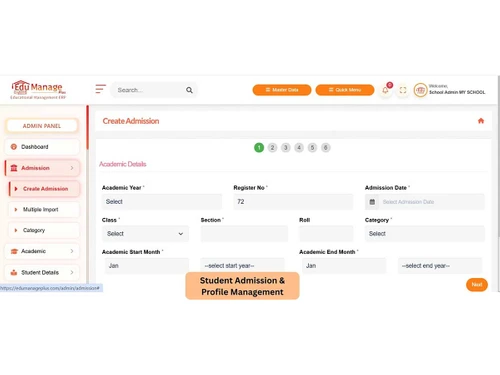The image size is (500, 375).
Task: Go to step 5 of the wizard
Action: pos(312,147)
